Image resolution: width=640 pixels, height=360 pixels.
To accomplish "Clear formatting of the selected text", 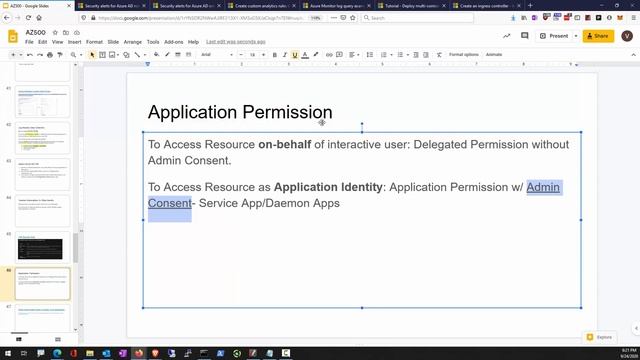I will 439,55.
